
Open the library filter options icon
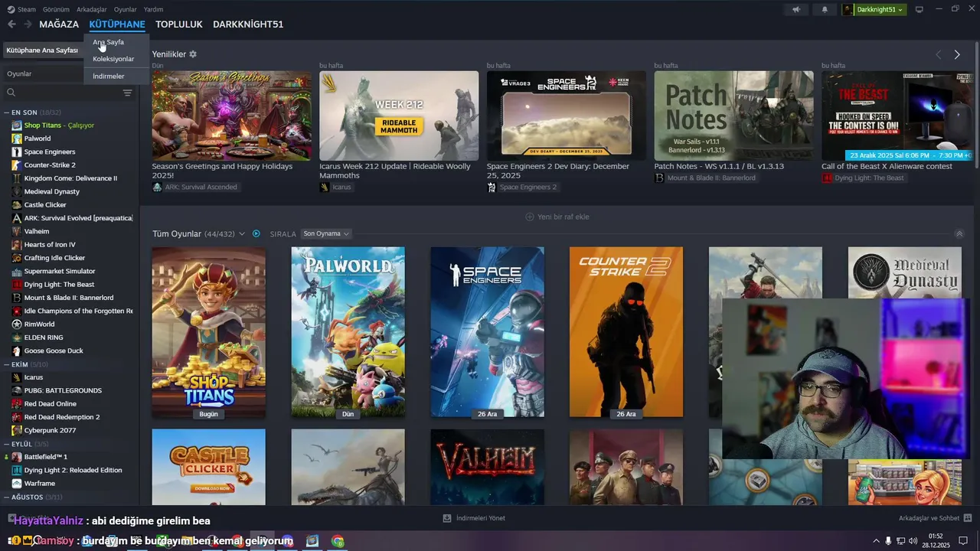pos(127,93)
